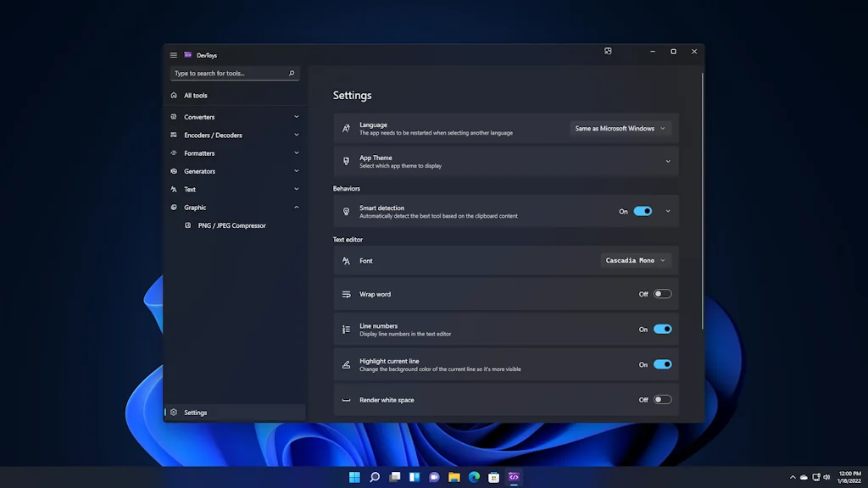Click the search magnifier icon
The height and width of the screenshot is (488, 868).
point(292,74)
